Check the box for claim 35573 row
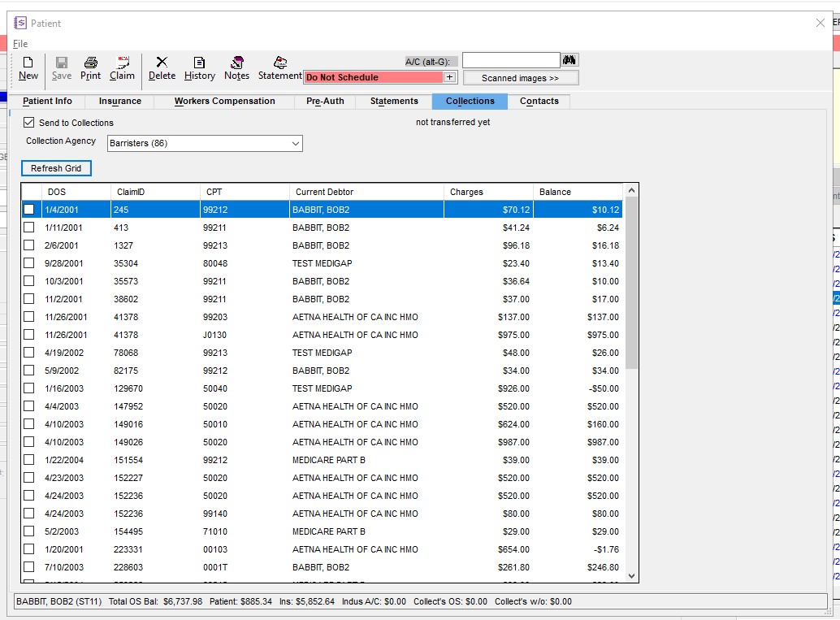Screen dimensions: 840x620 pos(29,281)
